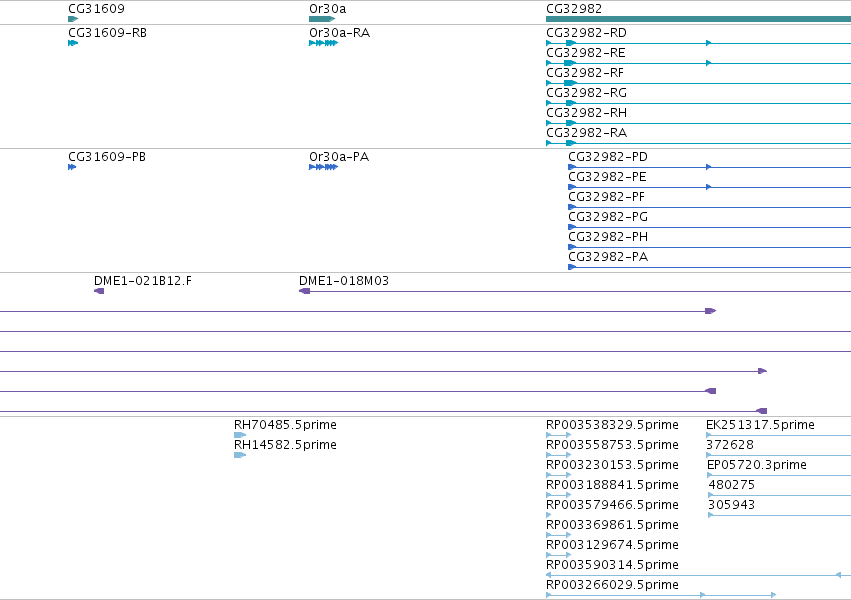This screenshot has width=851, height=600.
Task: Select feature RP003188841.5prime
Action: tap(612, 485)
